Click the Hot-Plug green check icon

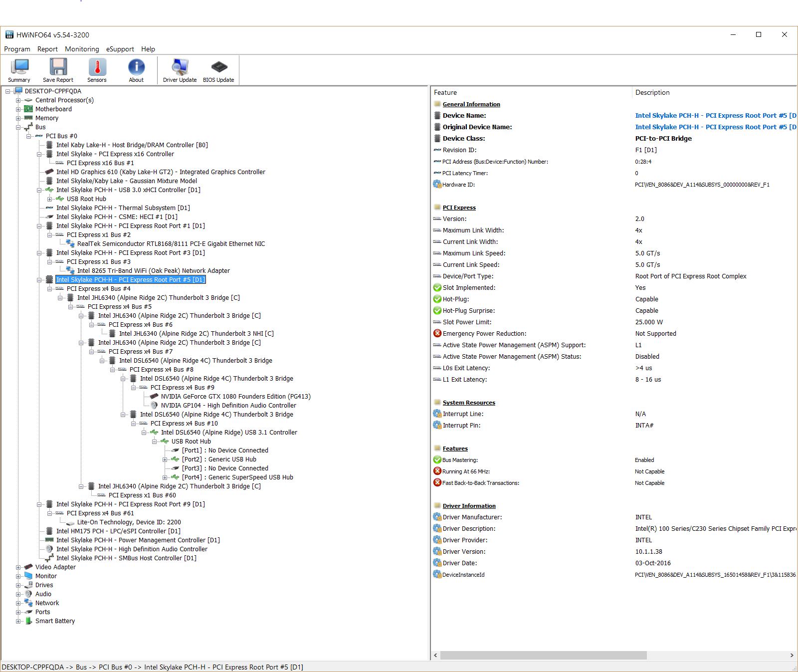pyautogui.click(x=437, y=299)
